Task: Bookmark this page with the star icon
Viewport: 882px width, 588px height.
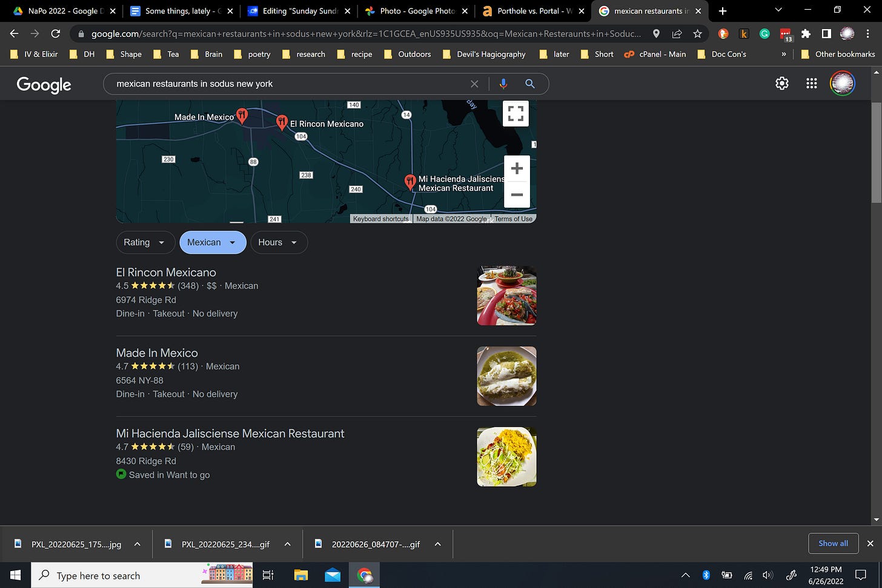Action: coord(697,34)
